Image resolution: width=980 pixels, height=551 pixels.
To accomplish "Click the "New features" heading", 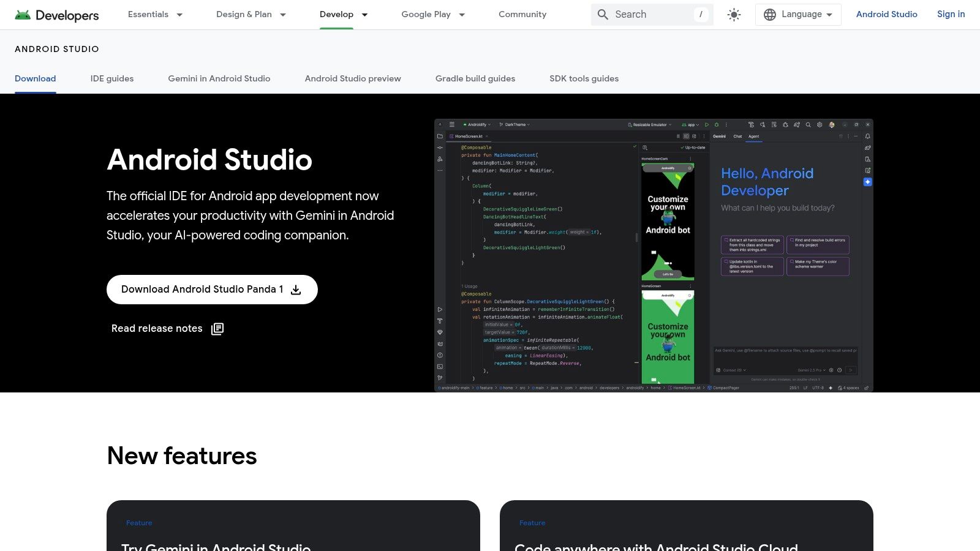I will tap(182, 456).
